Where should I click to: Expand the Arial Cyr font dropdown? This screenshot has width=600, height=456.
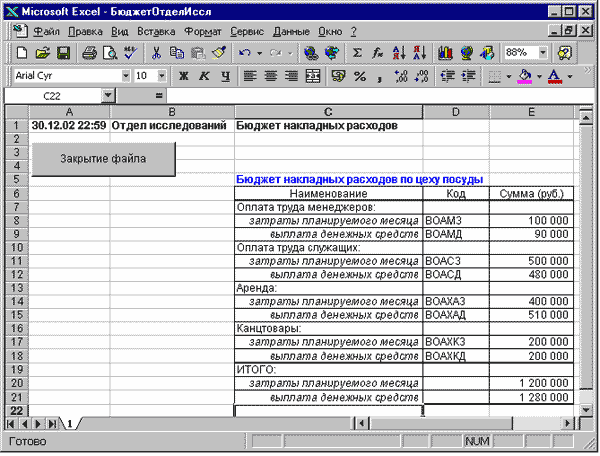click(126, 76)
